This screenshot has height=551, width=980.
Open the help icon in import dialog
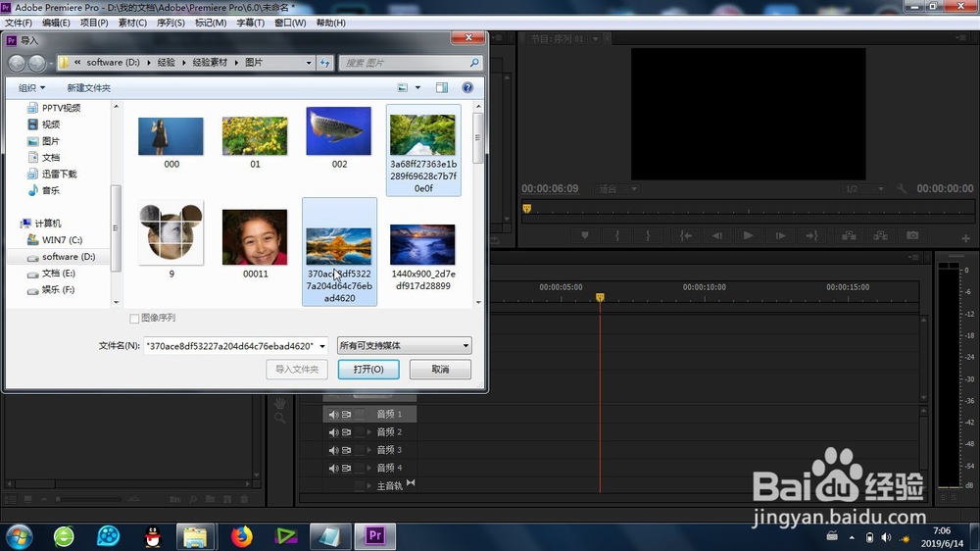467,87
